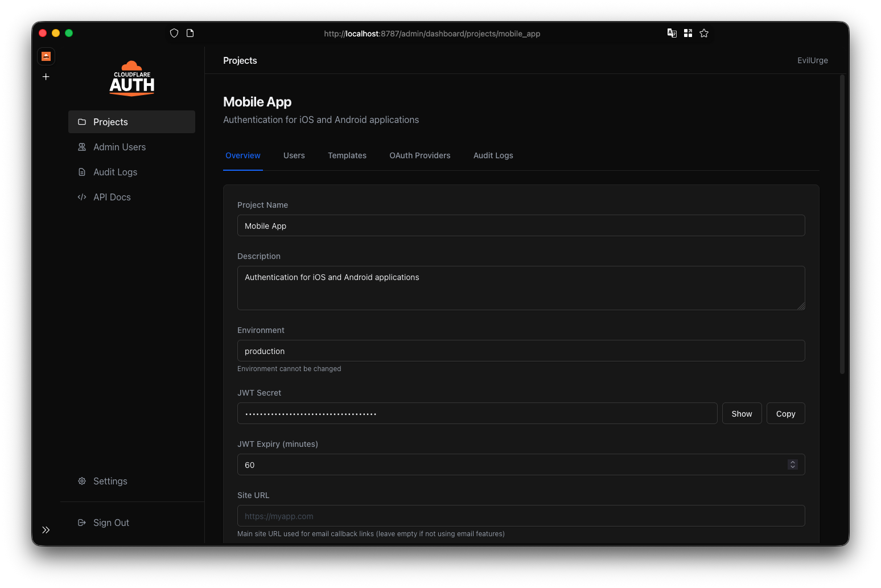The image size is (881, 588).
Task: Click the 'Main site URL used for email' hint
Action: click(371, 534)
